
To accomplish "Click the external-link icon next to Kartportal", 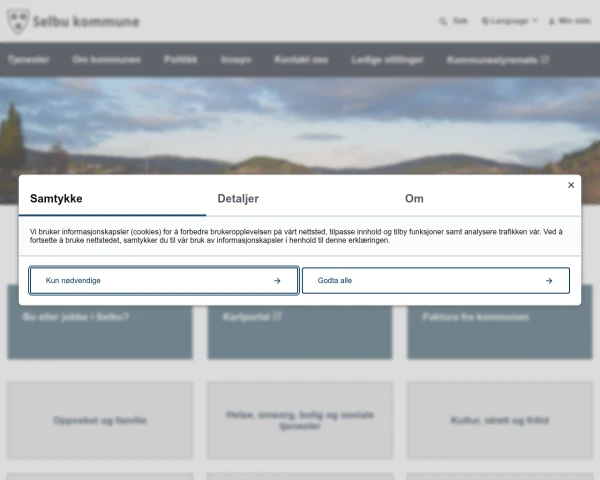I will [x=278, y=316].
